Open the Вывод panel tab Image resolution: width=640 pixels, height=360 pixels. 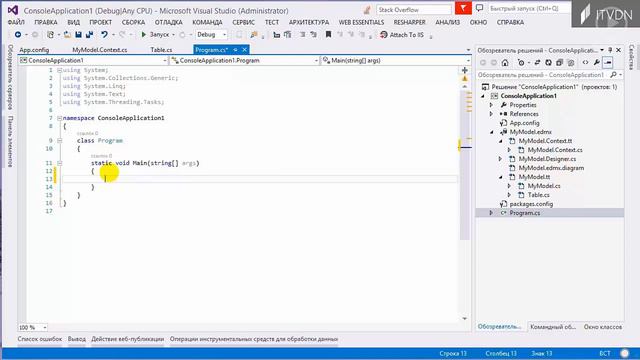click(x=77, y=339)
